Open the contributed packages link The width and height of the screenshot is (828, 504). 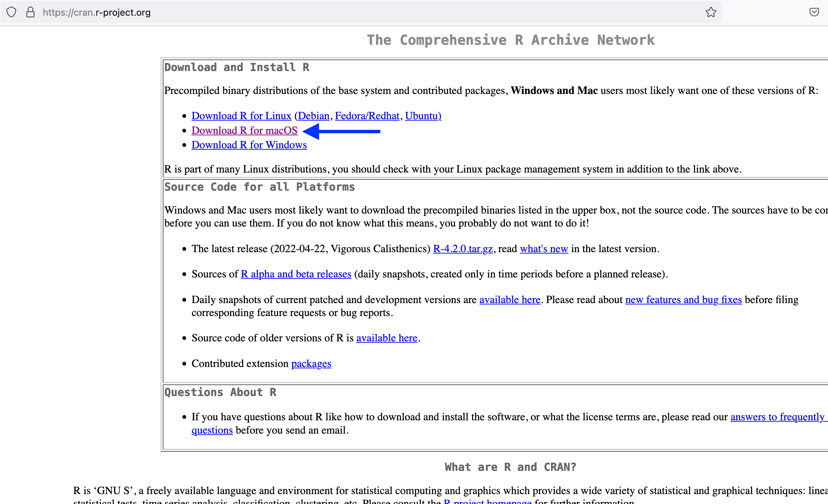[x=311, y=364]
